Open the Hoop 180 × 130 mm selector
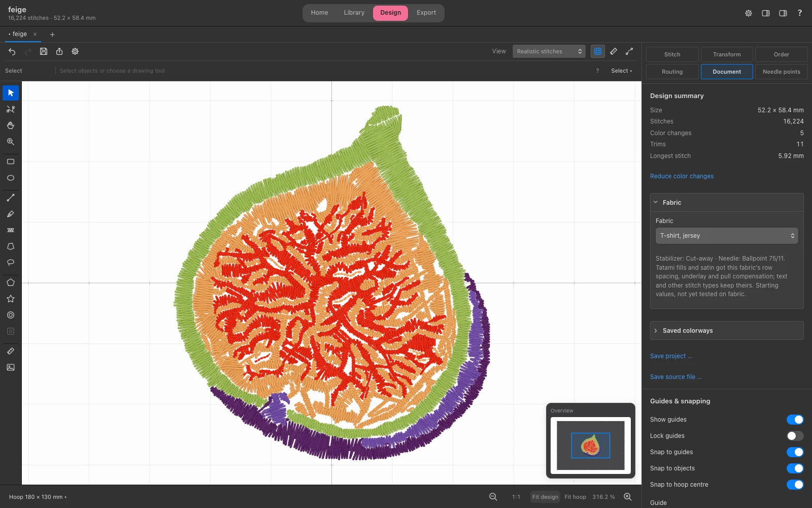This screenshot has height=508, width=812. pos(38,497)
